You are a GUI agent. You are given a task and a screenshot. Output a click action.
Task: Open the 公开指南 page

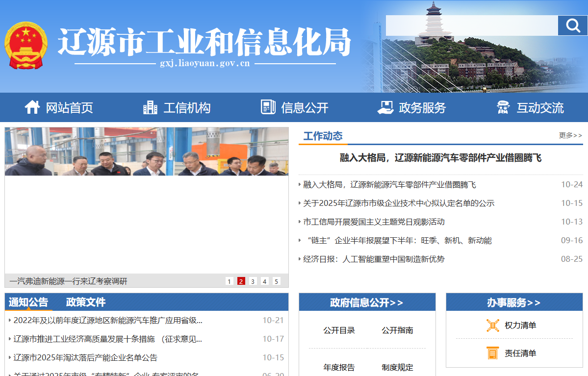point(397,330)
